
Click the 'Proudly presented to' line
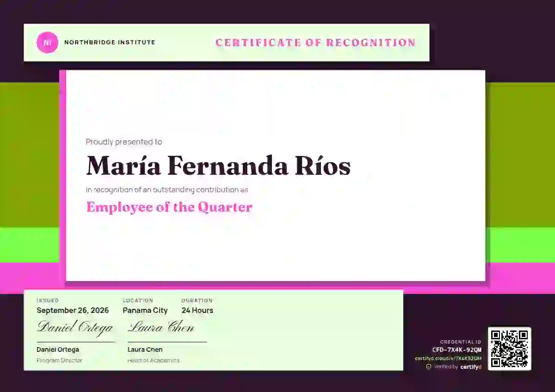[x=124, y=142]
